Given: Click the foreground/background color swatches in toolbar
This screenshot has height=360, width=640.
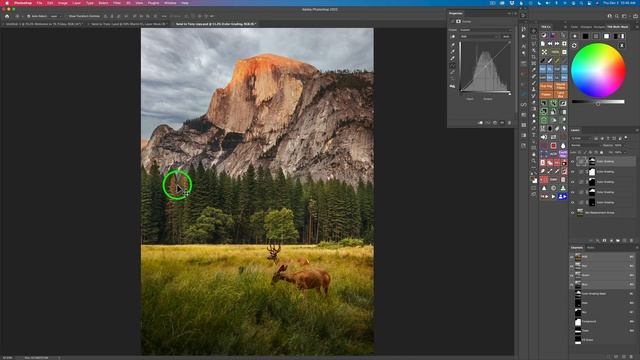Looking at the screenshot, I should pos(534,180).
